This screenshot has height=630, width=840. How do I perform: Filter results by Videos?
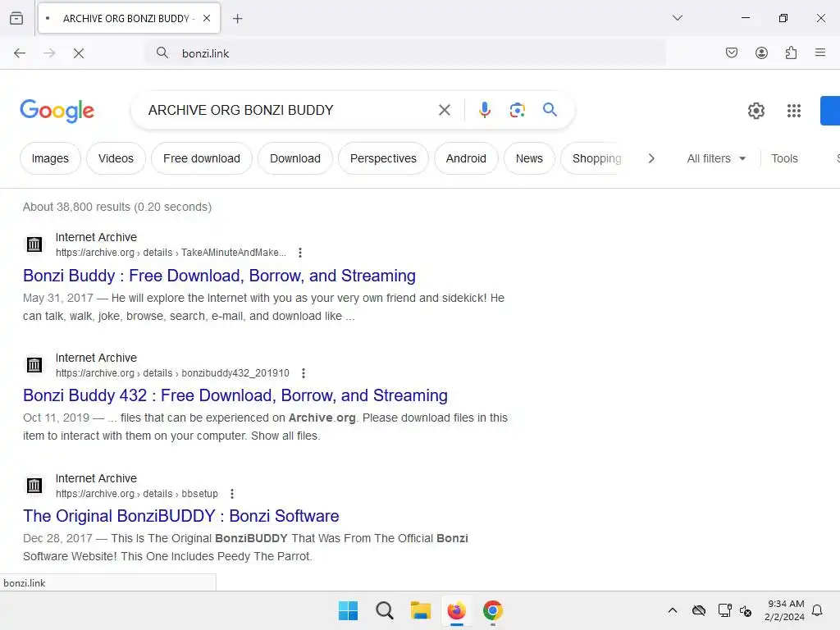point(116,158)
